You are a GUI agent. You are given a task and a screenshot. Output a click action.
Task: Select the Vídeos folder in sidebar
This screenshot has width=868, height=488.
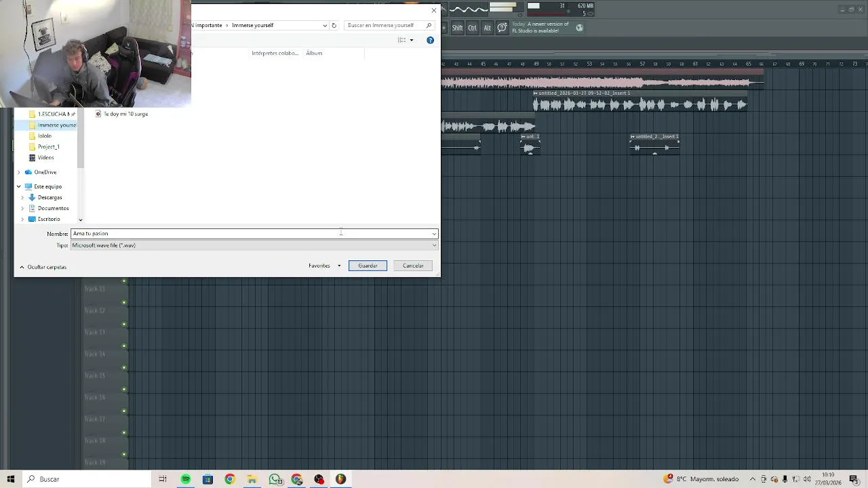pyautogui.click(x=41, y=157)
